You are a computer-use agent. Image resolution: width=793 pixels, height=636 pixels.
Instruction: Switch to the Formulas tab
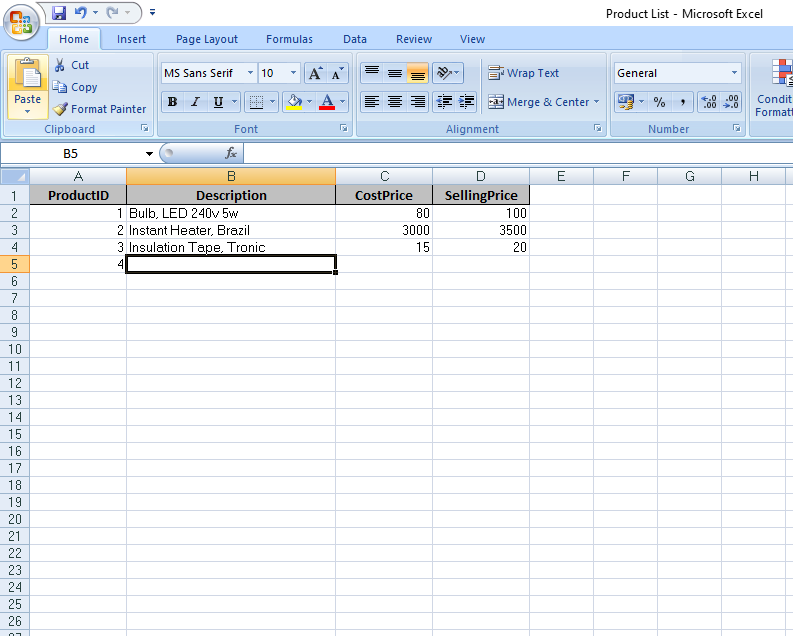pos(289,39)
